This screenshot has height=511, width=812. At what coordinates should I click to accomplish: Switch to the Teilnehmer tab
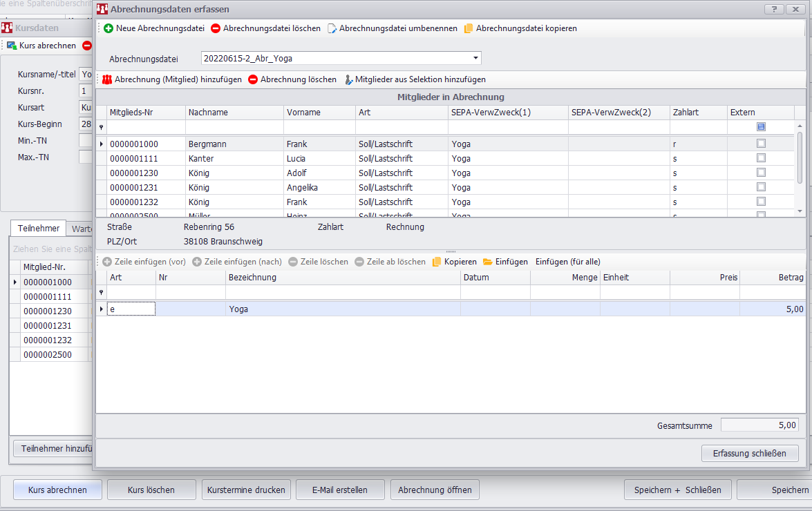(x=38, y=229)
